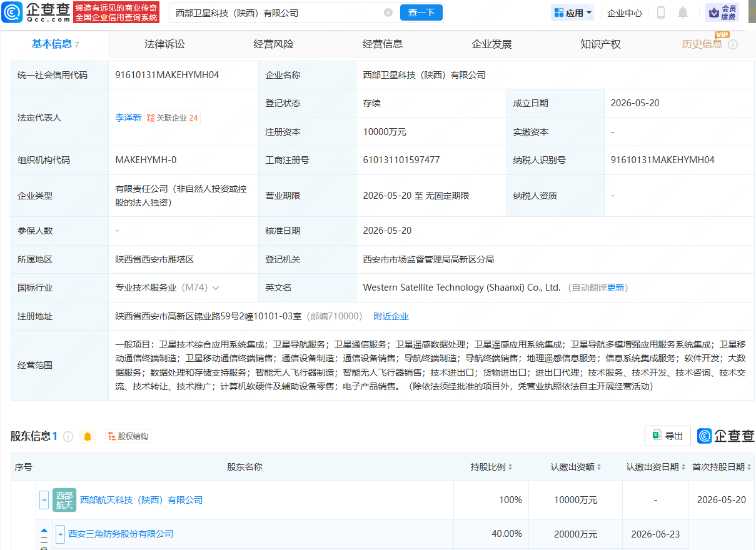Click the organization code MAKEHYMH-0

(x=146, y=160)
